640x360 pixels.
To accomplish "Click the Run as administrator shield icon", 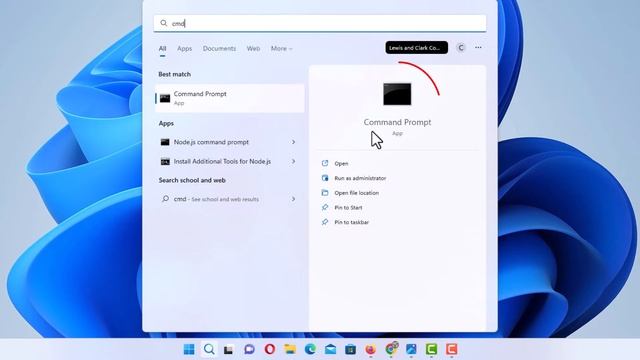I will click(325, 178).
